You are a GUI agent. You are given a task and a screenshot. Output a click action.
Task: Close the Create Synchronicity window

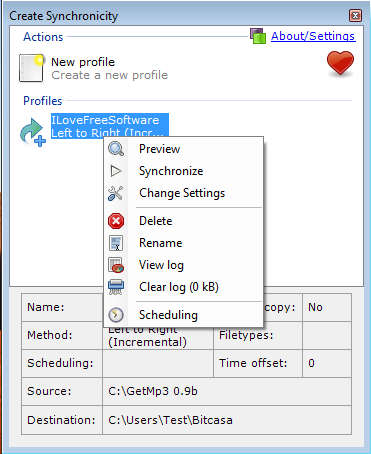pyautogui.click(x=355, y=15)
